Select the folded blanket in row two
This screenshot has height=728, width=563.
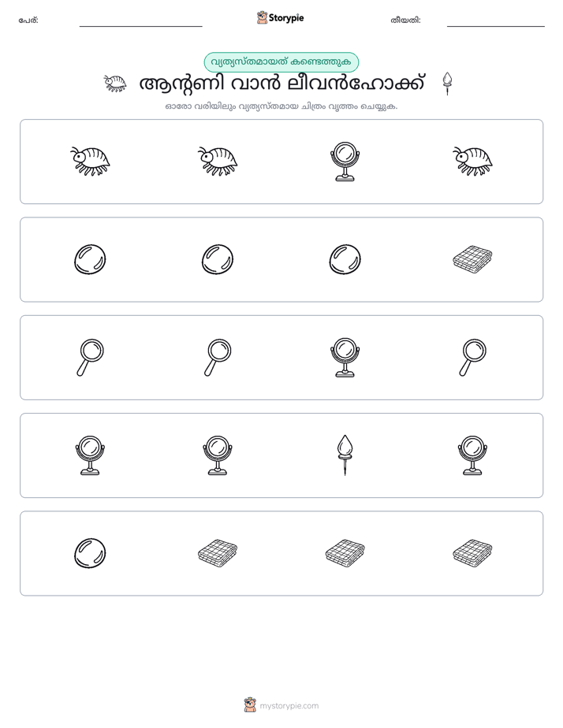pyautogui.click(x=472, y=259)
